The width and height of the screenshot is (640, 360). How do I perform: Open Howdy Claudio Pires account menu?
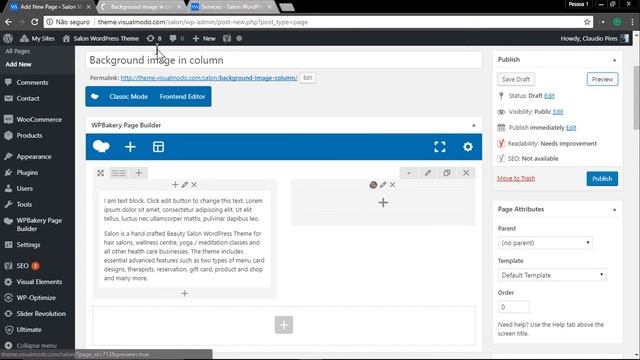click(594, 38)
